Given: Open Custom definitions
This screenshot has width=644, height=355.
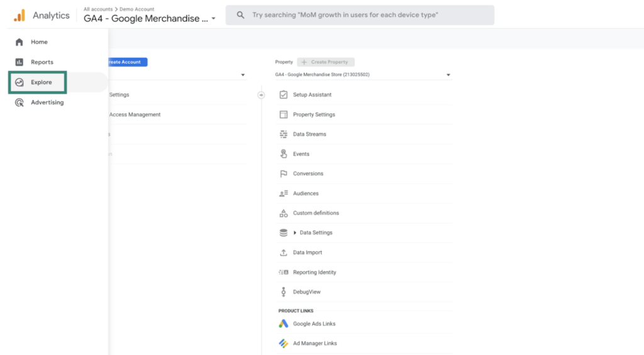Looking at the screenshot, I should tap(316, 213).
